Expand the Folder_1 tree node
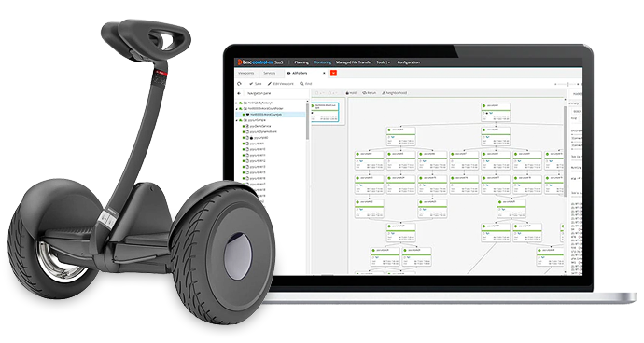The height and width of the screenshot is (343, 644). [x=236, y=103]
